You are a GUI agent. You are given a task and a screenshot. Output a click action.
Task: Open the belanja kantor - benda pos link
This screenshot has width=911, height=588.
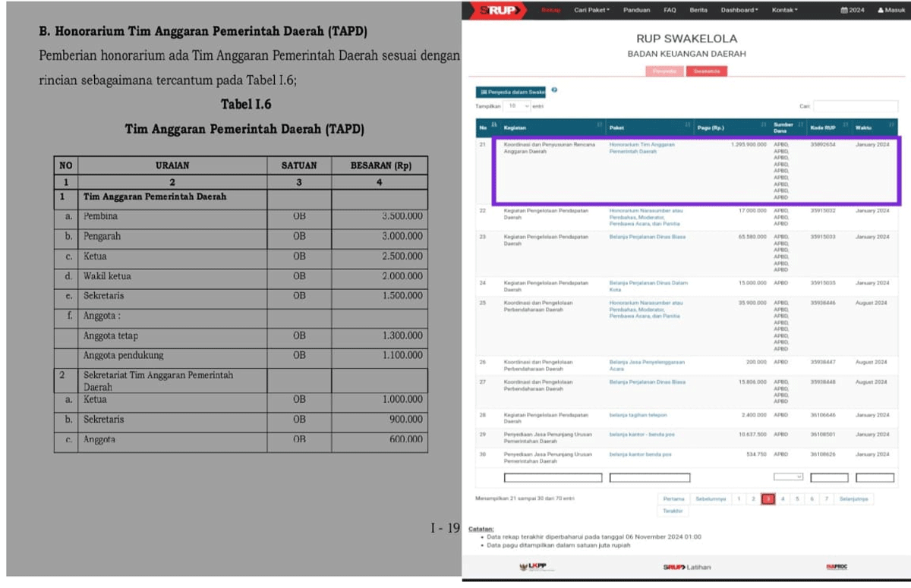tap(641, 434)
